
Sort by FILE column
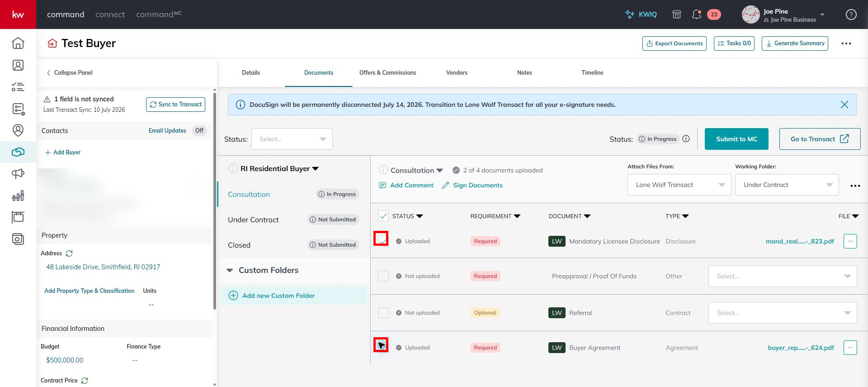849,216
